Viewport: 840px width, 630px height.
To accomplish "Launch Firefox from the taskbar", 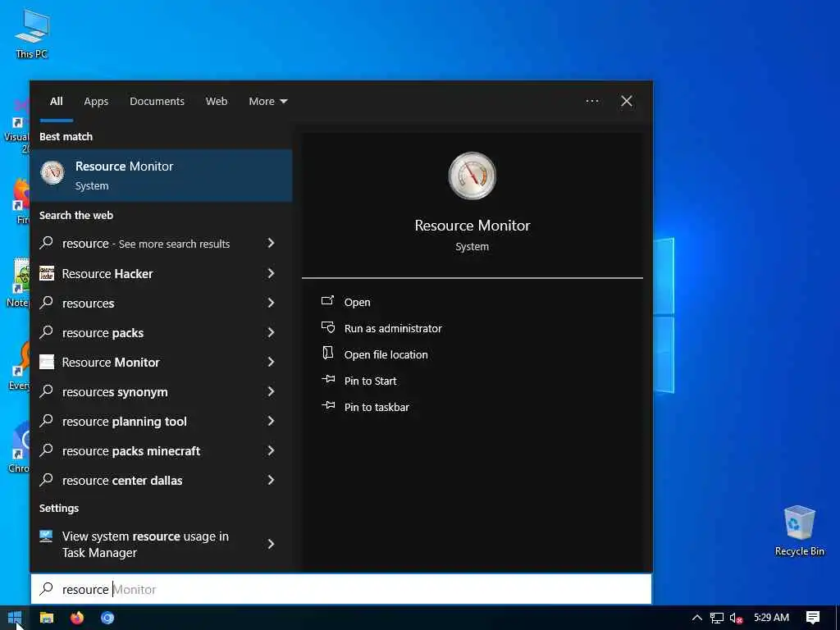I will tap(77, 618).
